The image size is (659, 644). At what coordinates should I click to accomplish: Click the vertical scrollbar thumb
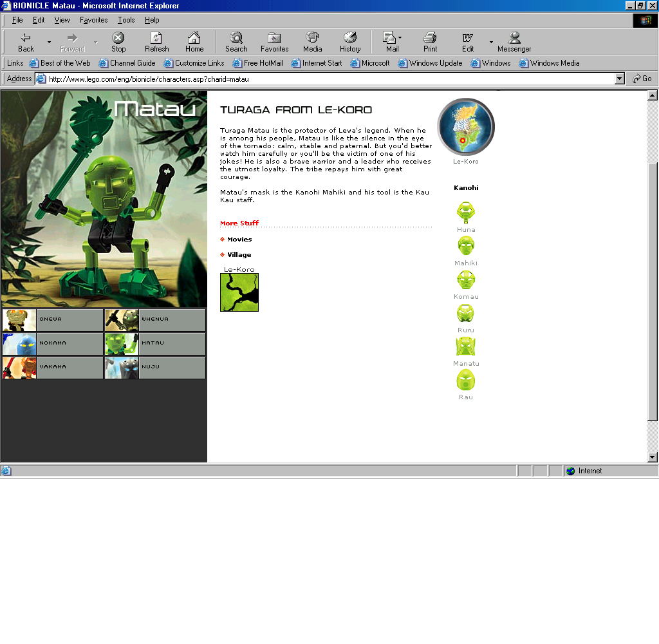click(x=653, y=291)
